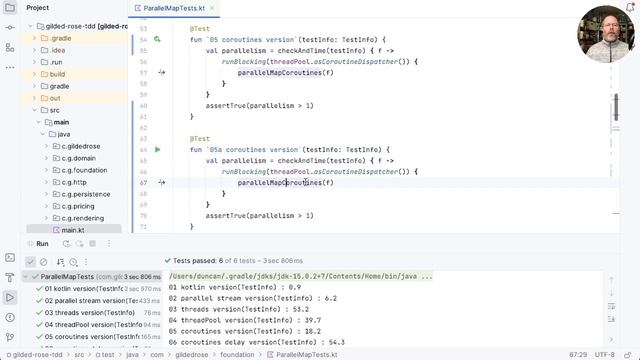Viewport: 640px width, 360px height.
Task: Click gilded-rose-tdd breadcrumb
Action: pyautogui.click(x=37, y=355)
